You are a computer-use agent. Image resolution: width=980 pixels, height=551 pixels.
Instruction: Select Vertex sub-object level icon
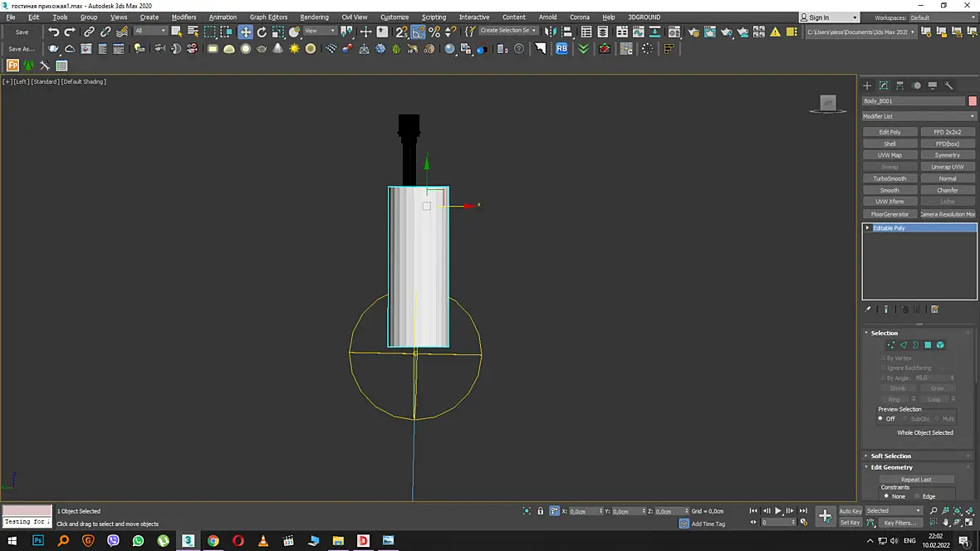pyautogui.click(x=890, y=345)
